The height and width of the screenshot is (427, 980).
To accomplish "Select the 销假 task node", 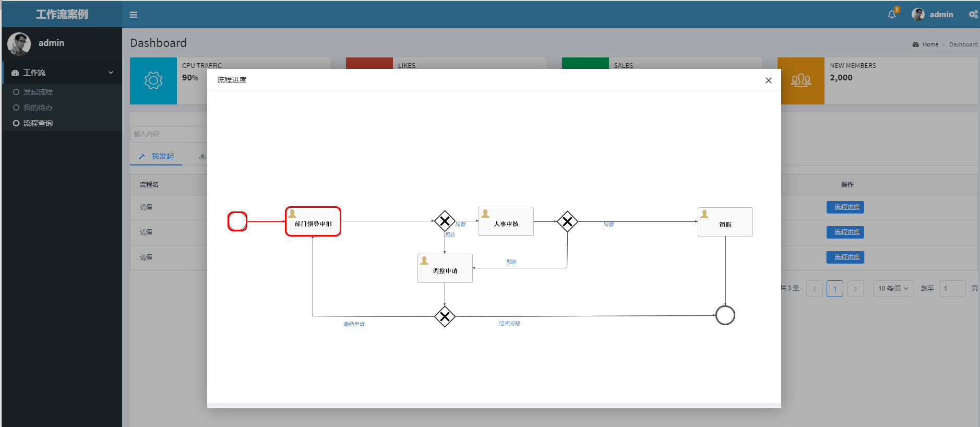I will 725,222.
